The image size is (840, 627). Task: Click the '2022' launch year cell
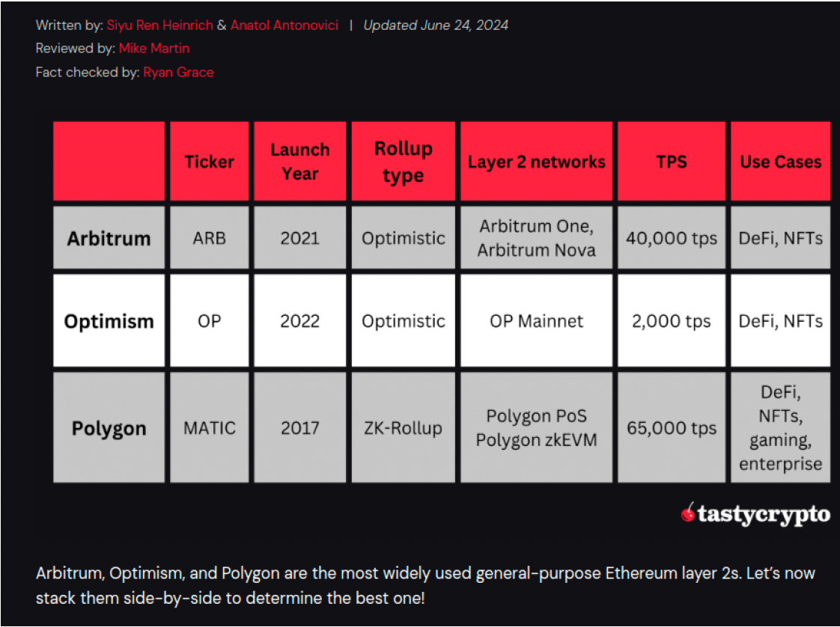300,321
